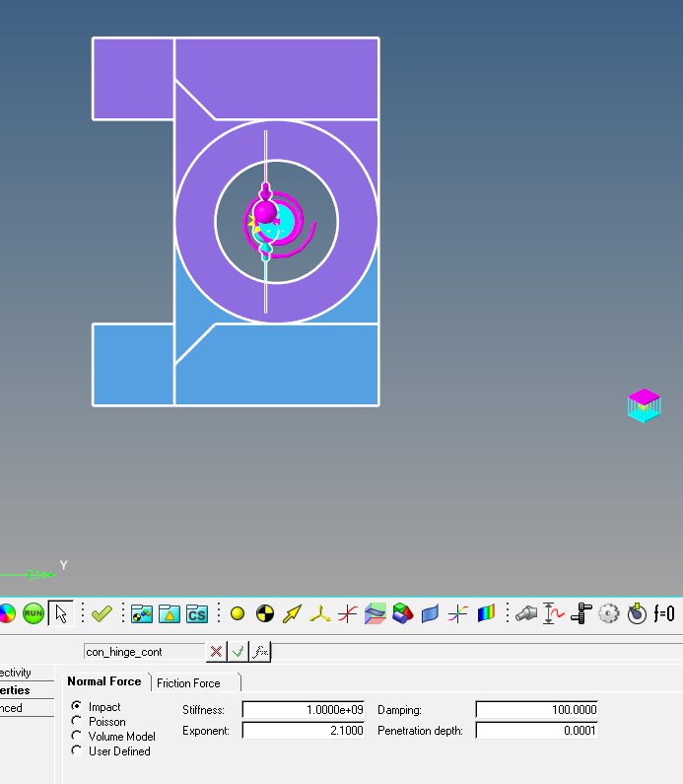
Task: Select the gray gear icon
Action: 608,613
